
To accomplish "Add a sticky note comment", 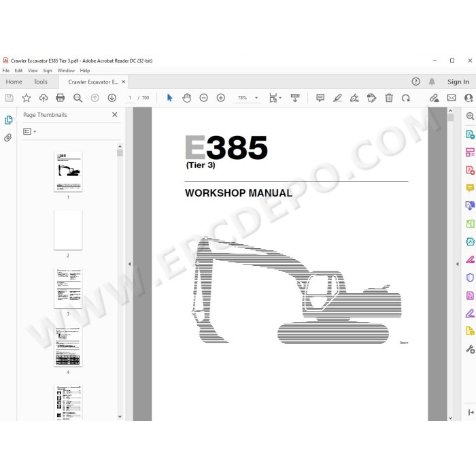I will (320, 98).
